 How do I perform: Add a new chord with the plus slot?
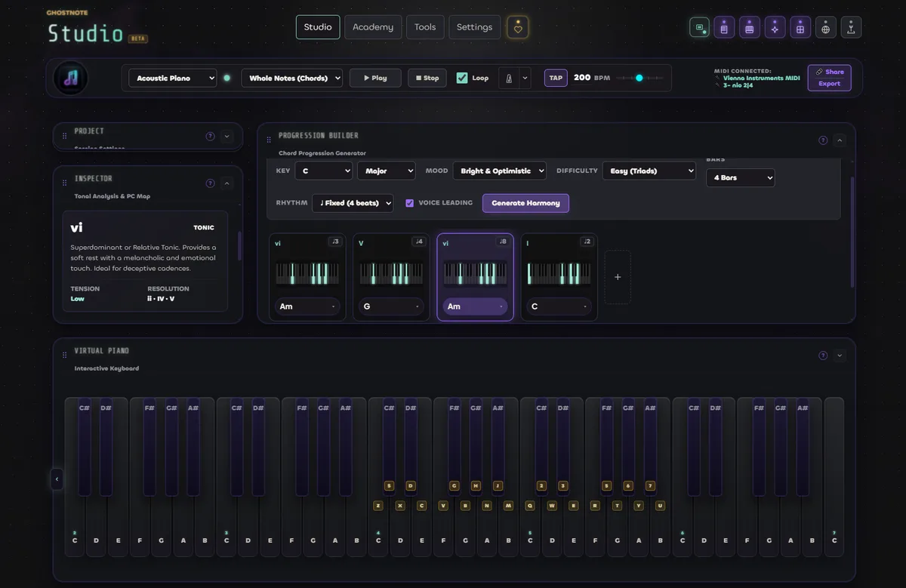click(618, 277)
